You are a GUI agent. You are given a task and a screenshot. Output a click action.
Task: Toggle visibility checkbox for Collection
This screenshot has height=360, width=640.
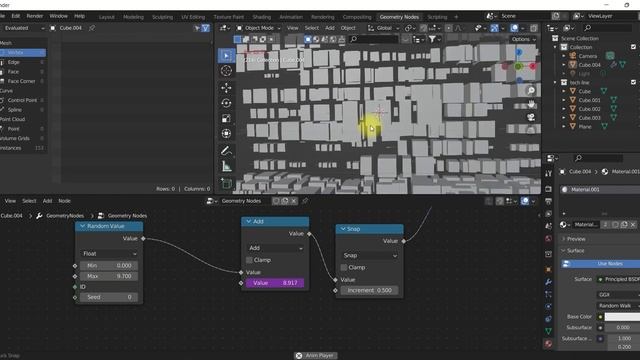pos(633,47)
